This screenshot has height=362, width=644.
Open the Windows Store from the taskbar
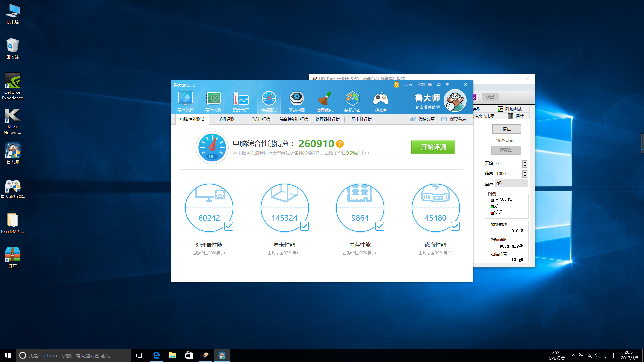tap(189, 355)
